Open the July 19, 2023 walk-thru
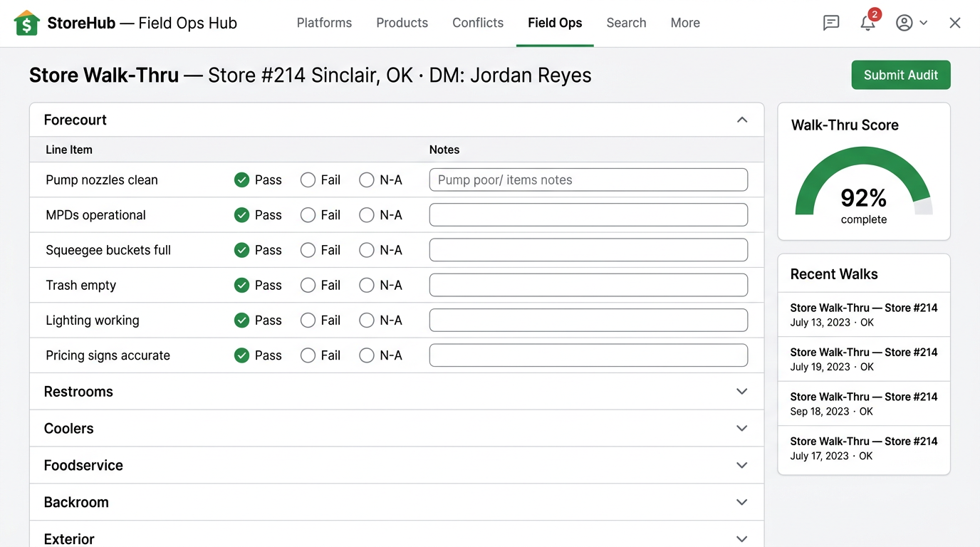Viewport: 980px width, 547px height. (x=864, y=359)
